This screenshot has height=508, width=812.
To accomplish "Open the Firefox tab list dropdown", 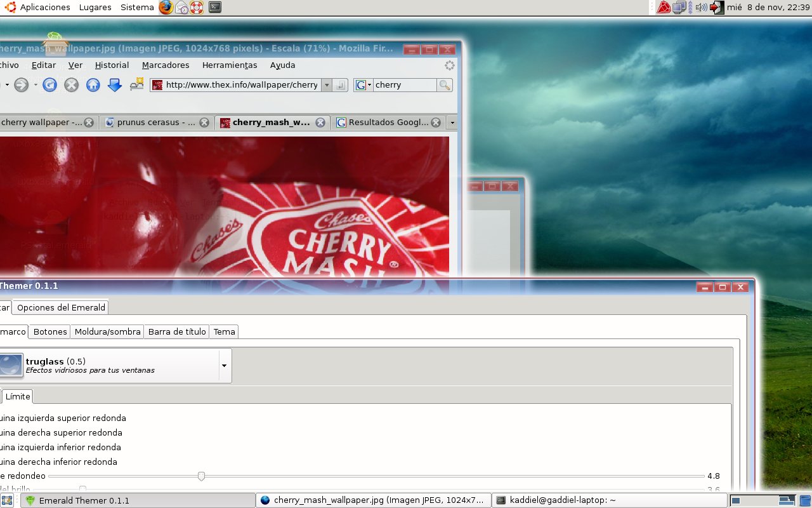I will [452, 123].
